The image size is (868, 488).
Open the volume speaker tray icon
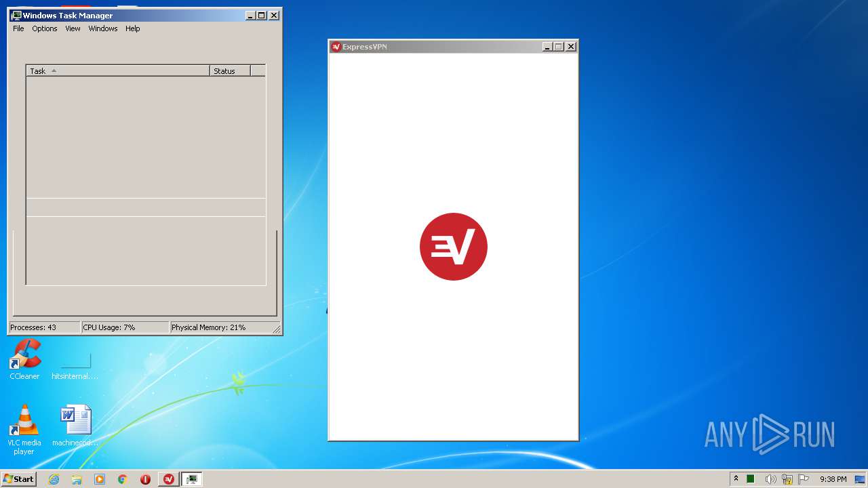[770, 479]
